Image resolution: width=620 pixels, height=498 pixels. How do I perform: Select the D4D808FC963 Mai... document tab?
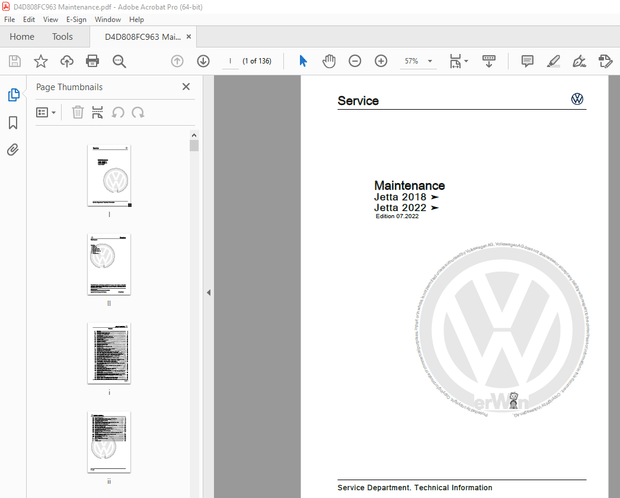142,37
